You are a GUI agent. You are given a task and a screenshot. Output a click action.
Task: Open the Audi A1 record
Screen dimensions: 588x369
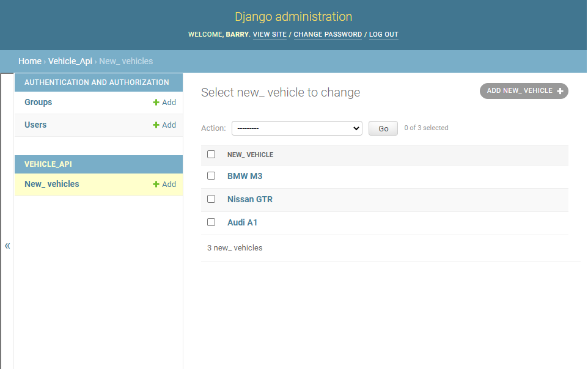pyautogui.click(x=242, y=222)
